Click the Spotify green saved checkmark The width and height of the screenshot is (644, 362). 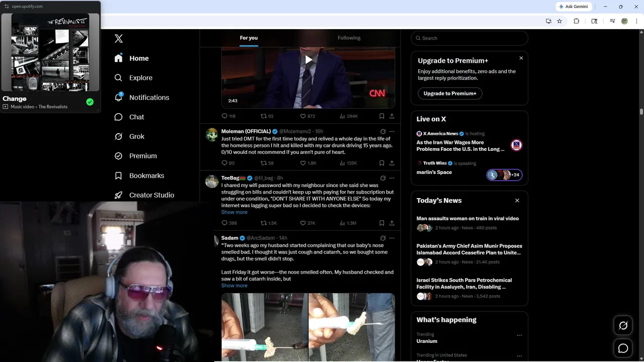[x=90, y=102]
